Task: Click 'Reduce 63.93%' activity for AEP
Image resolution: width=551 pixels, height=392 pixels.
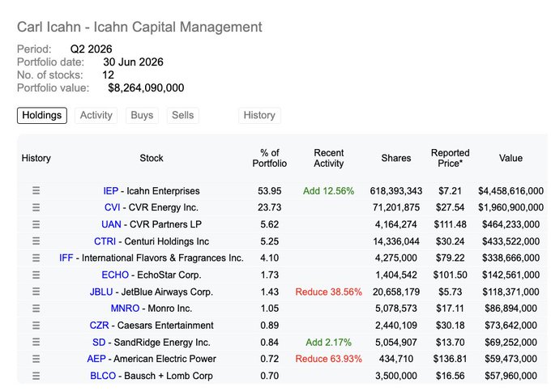Action: [328, 359]
